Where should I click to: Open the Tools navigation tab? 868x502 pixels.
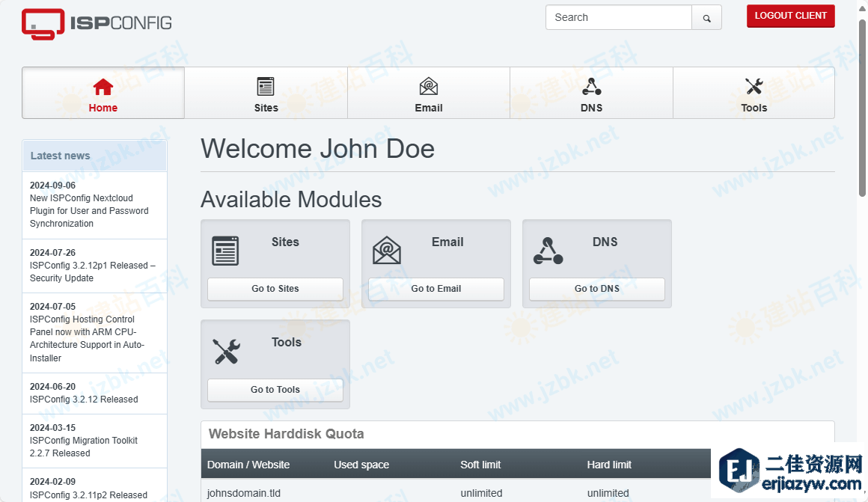point(754,94)
